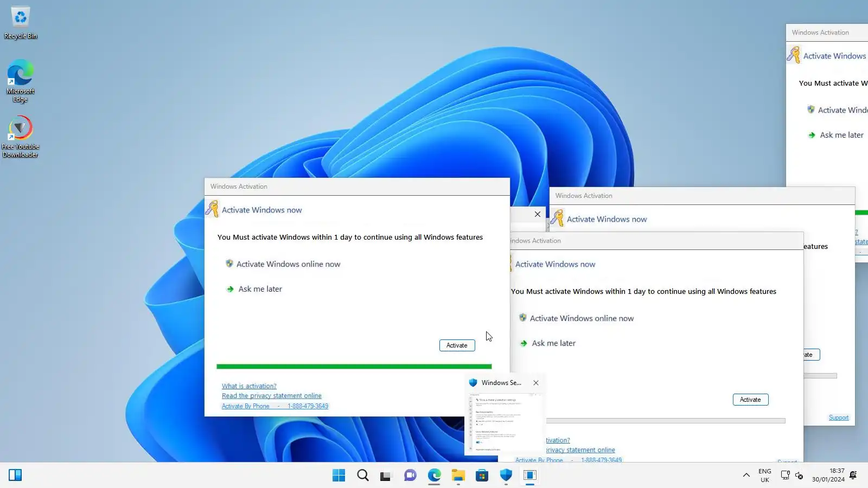The image size is (868, 488).
Task: Open Task View from the taskbar
Action: 386,476
